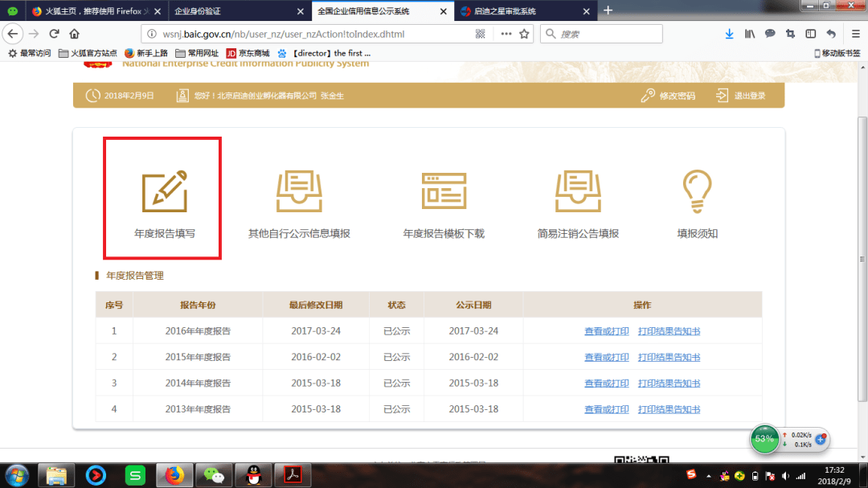Open the Firefox hamburger menu
This screenshot has height=488, width=868.
pos(854,34)
